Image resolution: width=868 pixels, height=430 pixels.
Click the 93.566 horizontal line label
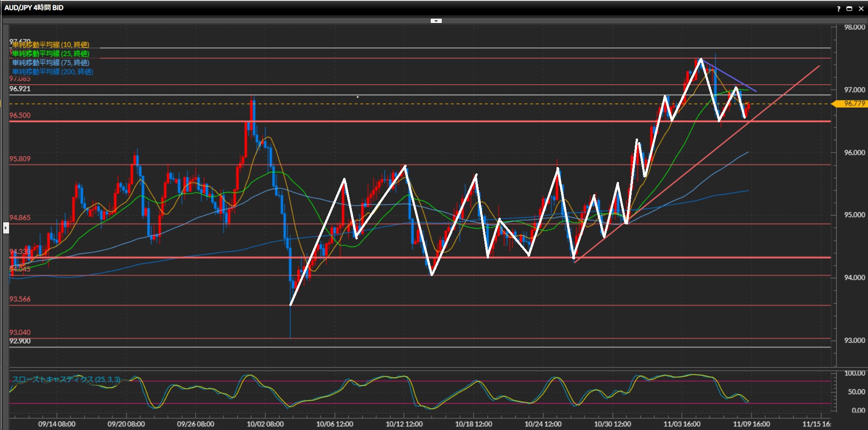[x=20, y=299]
